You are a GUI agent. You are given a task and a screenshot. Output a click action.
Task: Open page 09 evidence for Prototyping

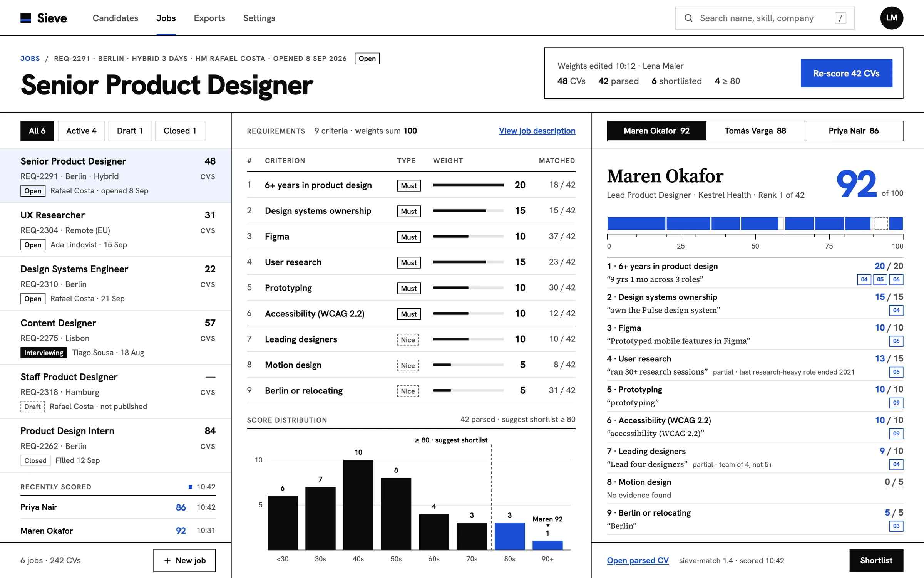point(896,403)
